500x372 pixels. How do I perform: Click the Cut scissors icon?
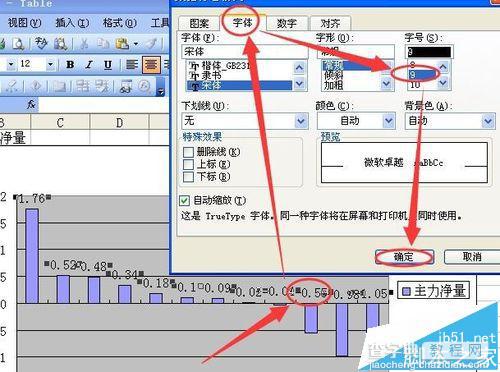point(84,44)
